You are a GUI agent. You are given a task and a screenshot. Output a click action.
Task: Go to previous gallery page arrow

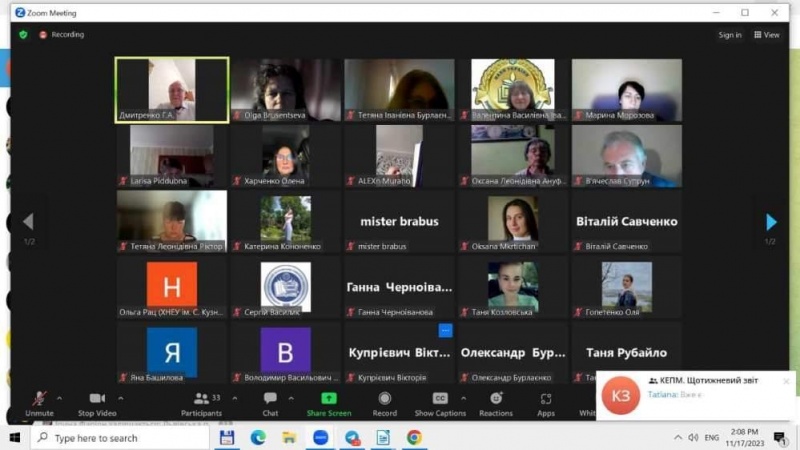pyautogui.click(x=28, y=222)
